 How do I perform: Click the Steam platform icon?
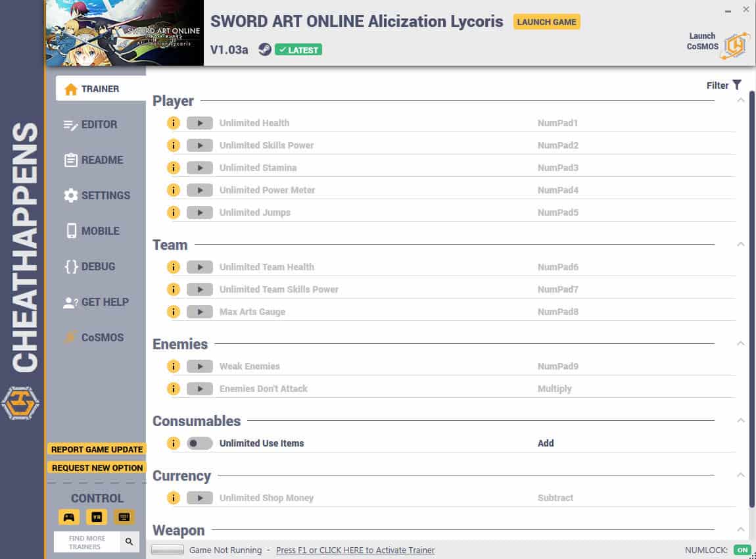coord(265,49)
